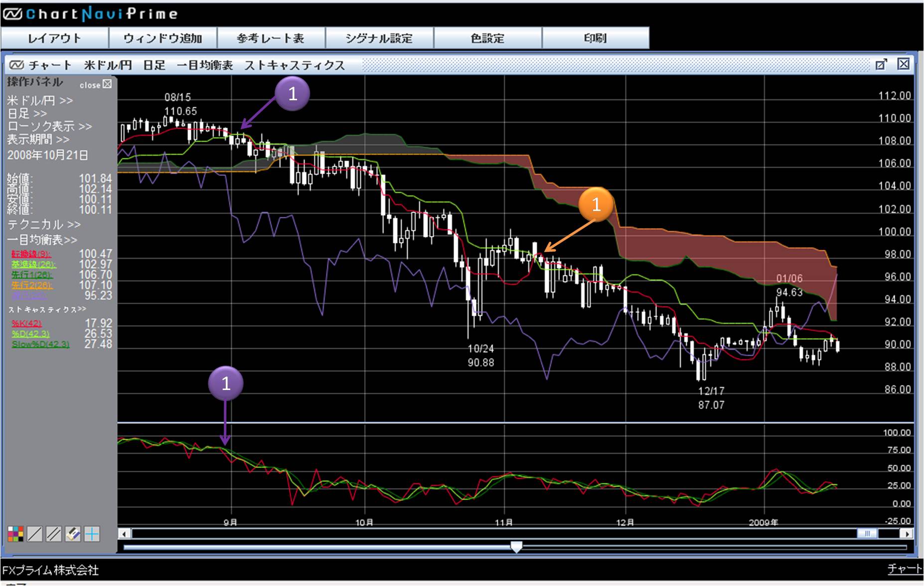Viewport: 924px width, 586px height.
Task: Click the 01/06 94.63 high label
Action: click(x=789, y=285)
